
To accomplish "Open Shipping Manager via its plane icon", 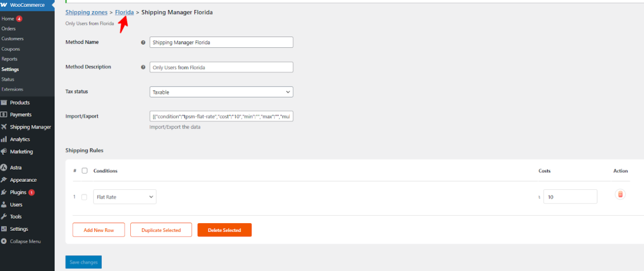I will pos(4,127).
